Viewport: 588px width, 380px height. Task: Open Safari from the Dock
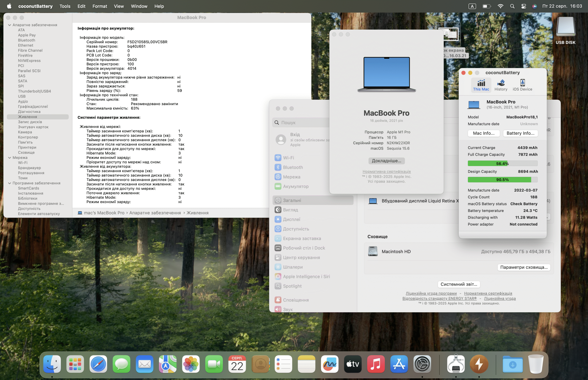click(98, 364)
